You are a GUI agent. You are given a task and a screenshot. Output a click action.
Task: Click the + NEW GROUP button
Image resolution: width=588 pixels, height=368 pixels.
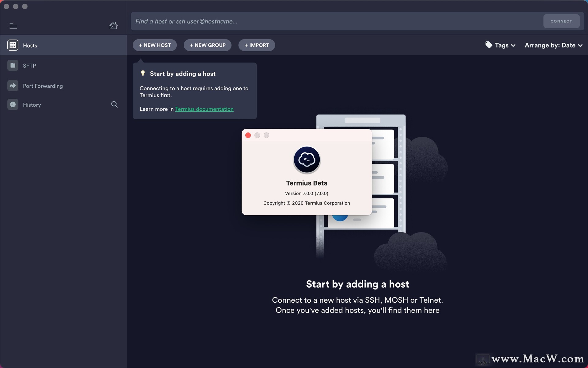pyautogui.click(x=207, y=45)
